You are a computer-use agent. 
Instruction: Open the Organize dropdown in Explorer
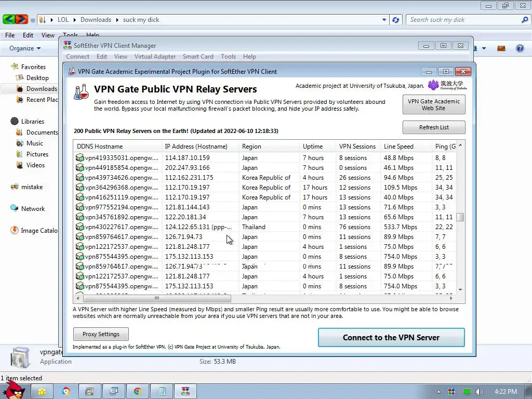[x=25, y=48]
